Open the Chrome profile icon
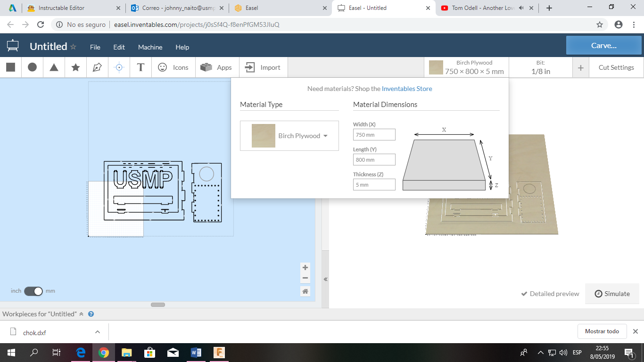 click(x=619, y=25)
